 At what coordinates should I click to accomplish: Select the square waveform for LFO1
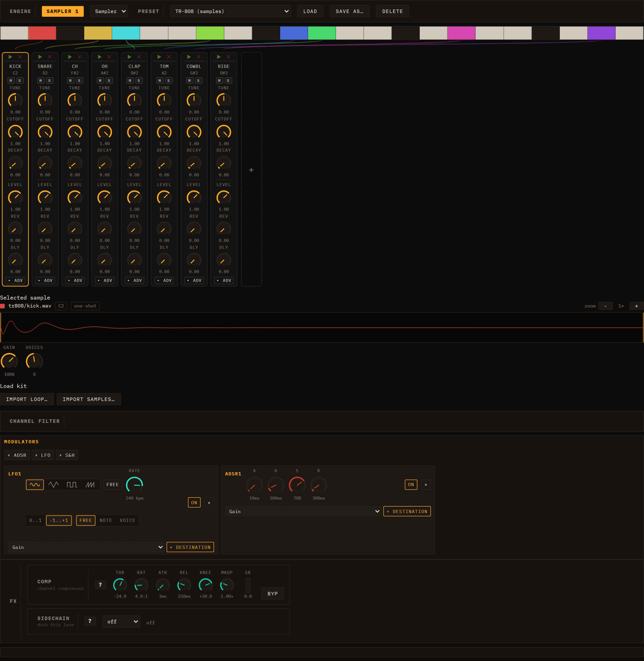pyautogui.click(x=72, y=484)
